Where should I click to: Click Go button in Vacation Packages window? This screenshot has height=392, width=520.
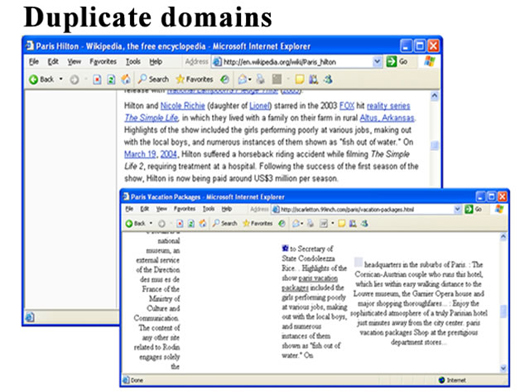tap(474, 209)
